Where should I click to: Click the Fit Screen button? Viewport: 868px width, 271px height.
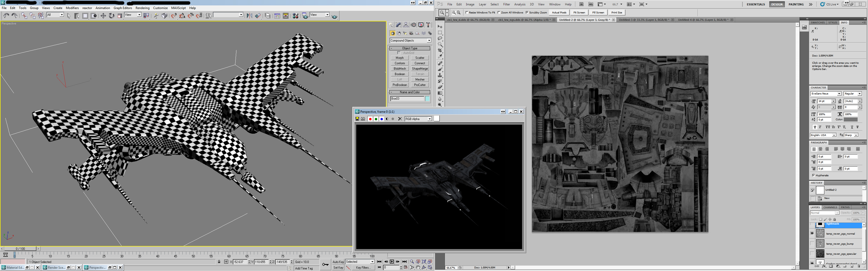point(579,12)
